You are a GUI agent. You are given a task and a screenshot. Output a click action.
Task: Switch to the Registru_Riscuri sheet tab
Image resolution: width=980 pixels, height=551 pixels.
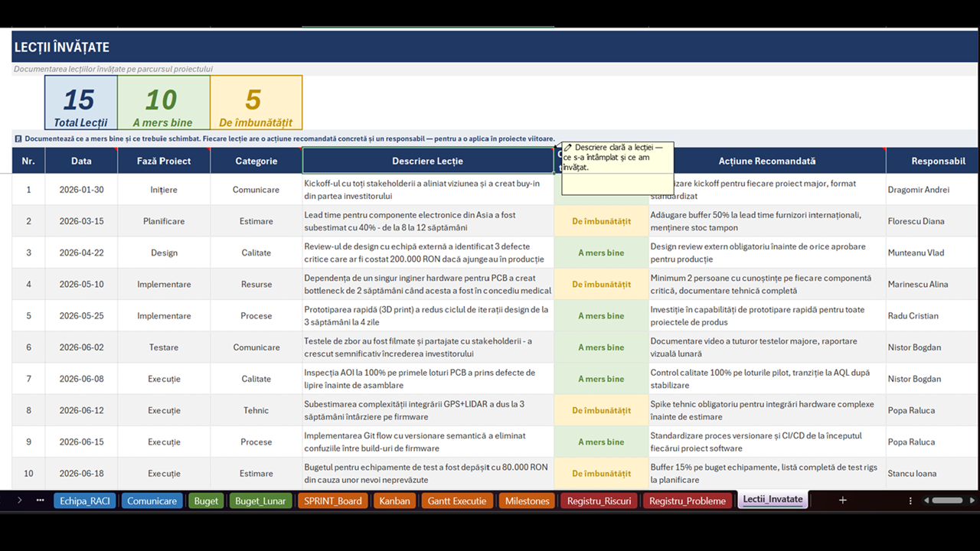click(x=599, y=500)
